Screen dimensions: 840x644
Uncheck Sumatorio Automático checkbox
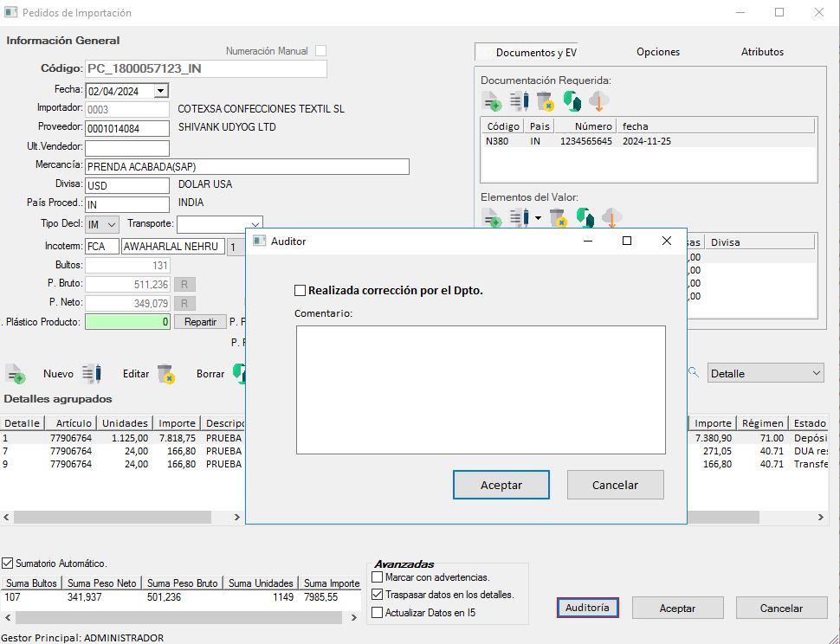(9, 563)
